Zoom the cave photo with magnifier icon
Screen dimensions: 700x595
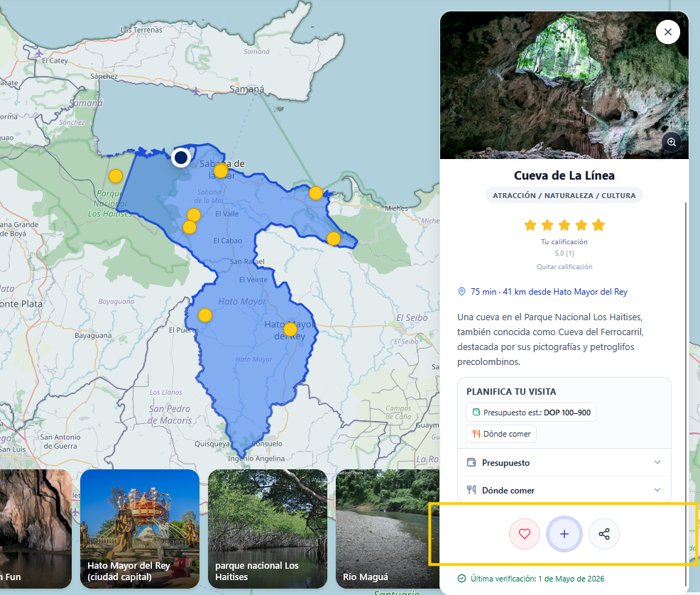click(x=672, y=142)
